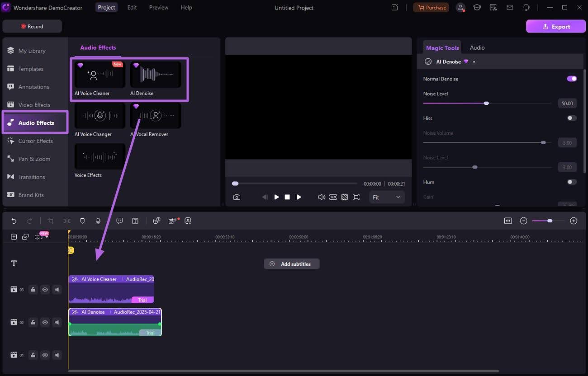Enable the Hiss switch

coord(572,118)
